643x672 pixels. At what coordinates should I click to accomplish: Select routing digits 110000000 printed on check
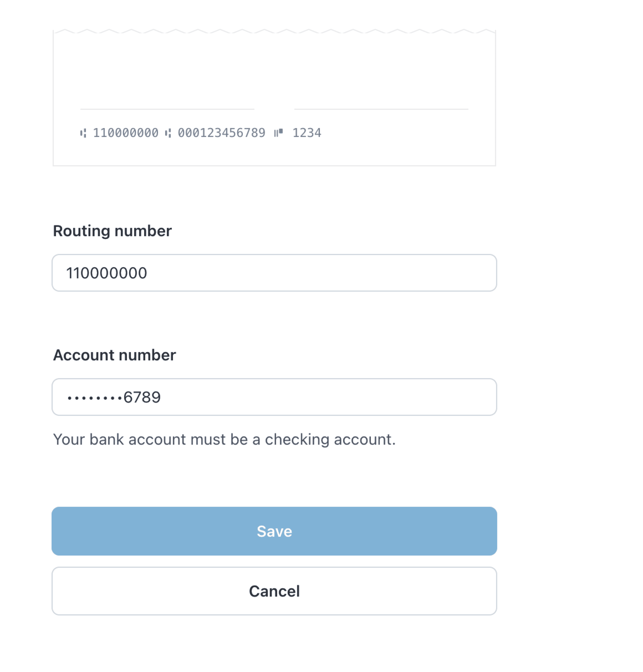pos(126,133)
